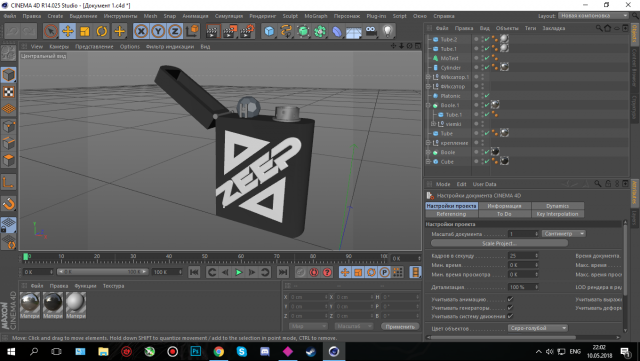
Task: Click the search icon in Objects manager
Action: click(599, 28)
